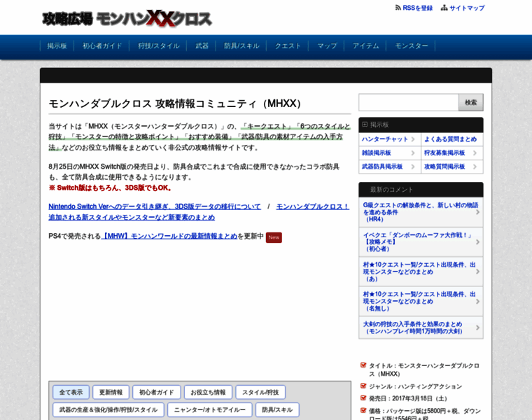Click into the search text field
This screenshot has height=420, width=532.
click(x=409, y=102)
